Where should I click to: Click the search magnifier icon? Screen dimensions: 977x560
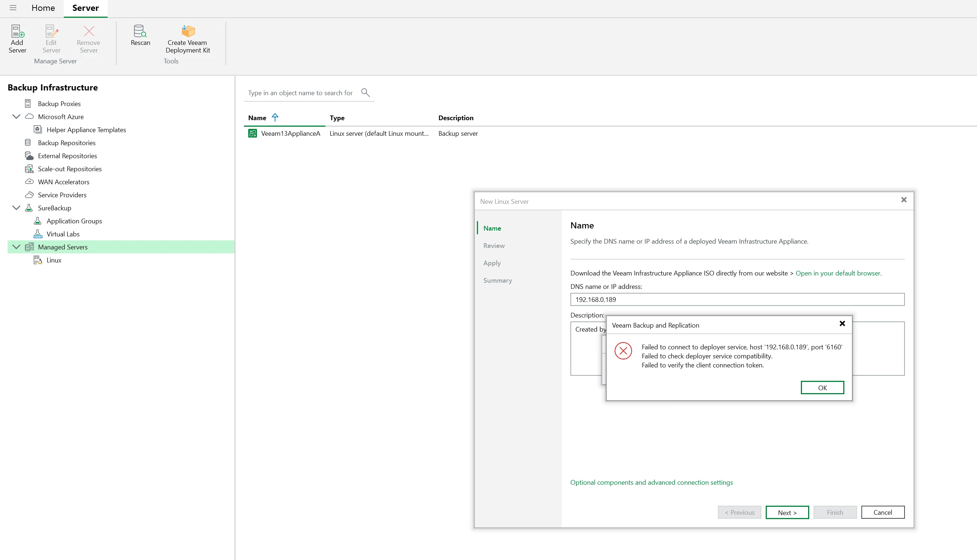(x=365, y=92)
